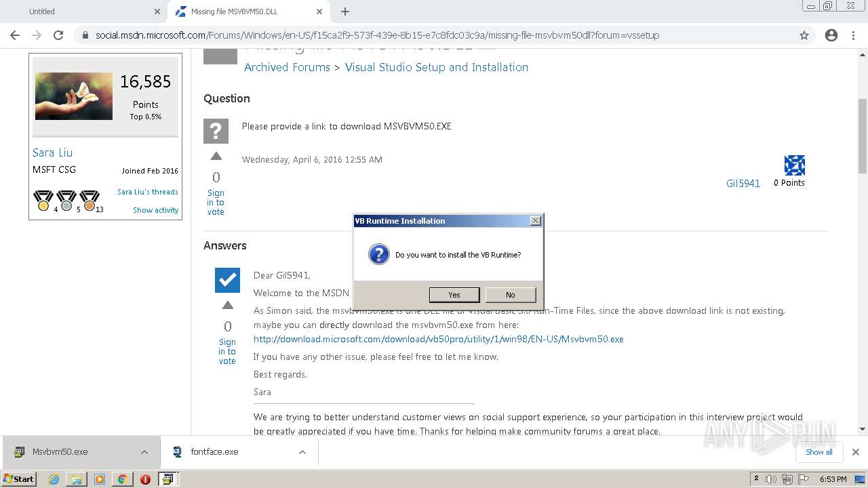The width and height of the screenshot is (868, 488).
Task: Click the bronze medal badge icon
Action: click(90, 201)
